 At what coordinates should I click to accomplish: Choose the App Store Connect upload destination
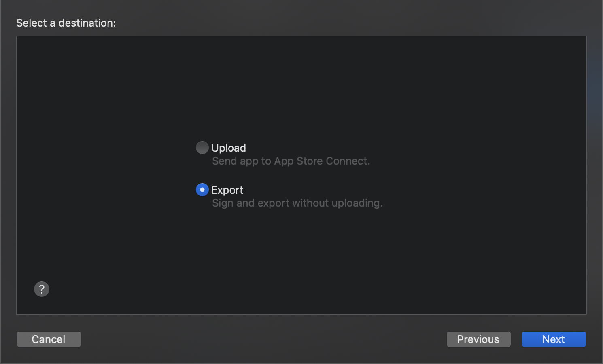click(x=202, y=148)
